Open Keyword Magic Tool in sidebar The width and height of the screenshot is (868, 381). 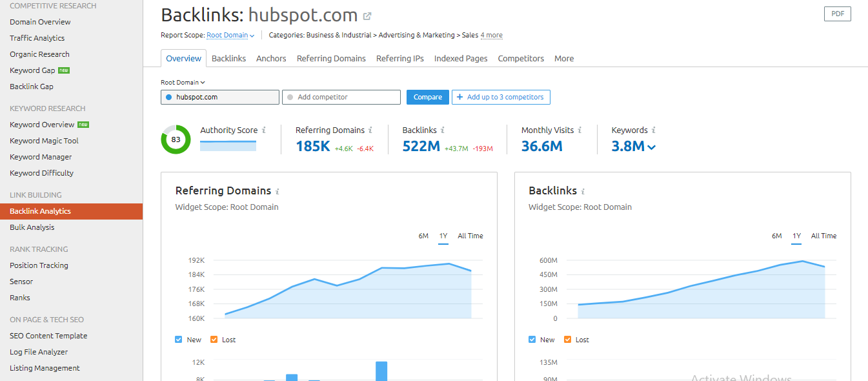44,141
